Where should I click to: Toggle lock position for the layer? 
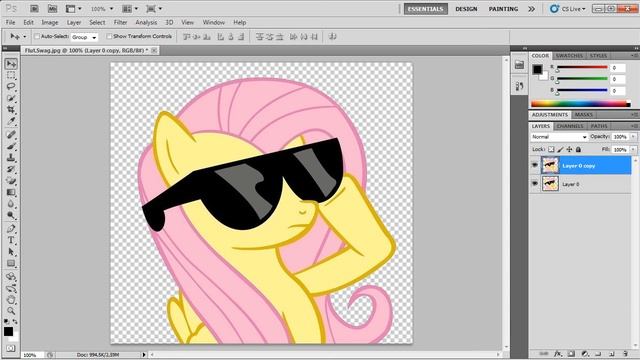click(569, 149)
